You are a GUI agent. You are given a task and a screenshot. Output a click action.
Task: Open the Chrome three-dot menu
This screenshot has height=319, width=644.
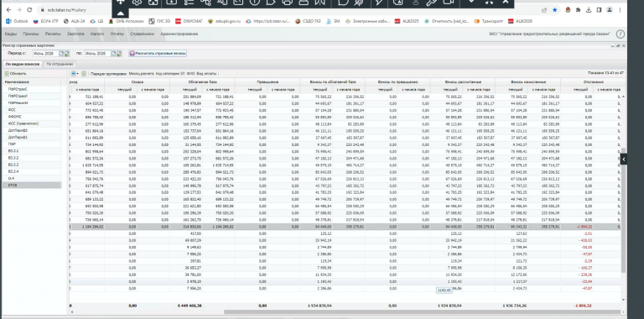pyautogui.click(x=621, y=10)
